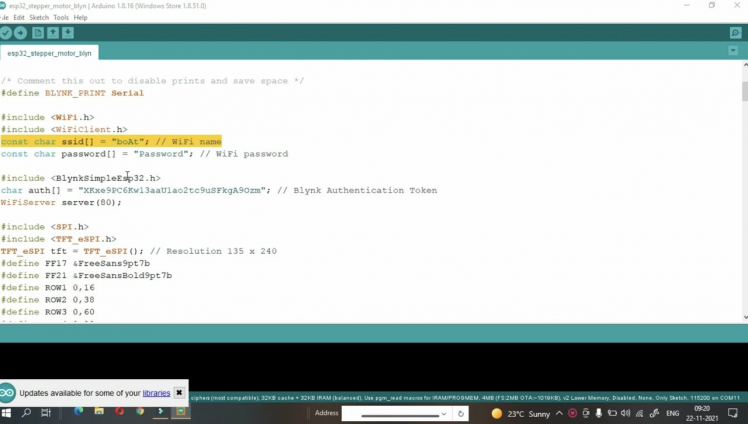Screen dimensions: 748x424
Task: Click the green arrow taskbar app
Action: [160, 411]
